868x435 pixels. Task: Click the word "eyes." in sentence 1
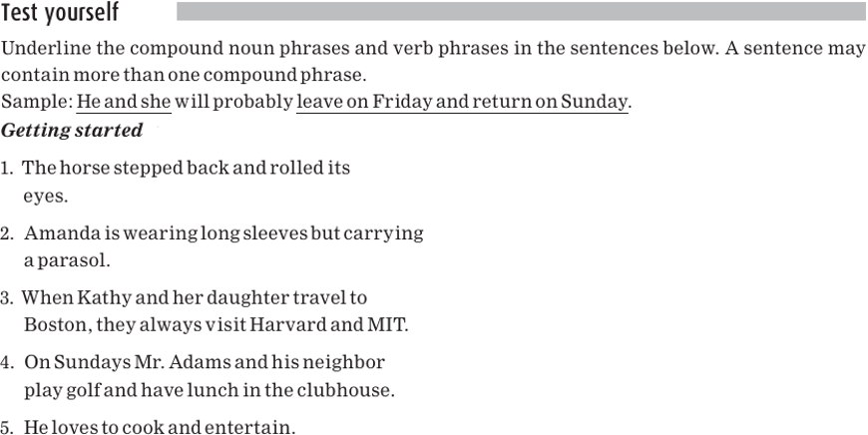point(46,196)
